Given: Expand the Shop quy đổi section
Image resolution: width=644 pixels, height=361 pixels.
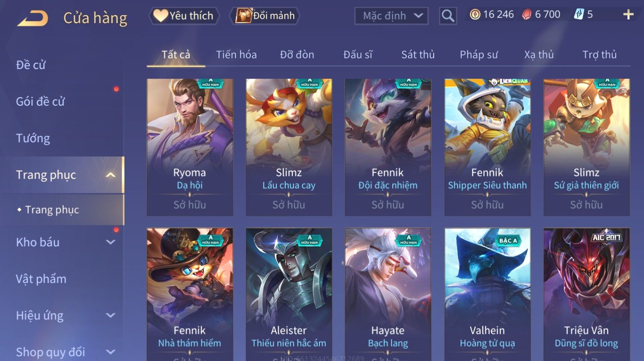Looking at the screenshot, I should click(x=110, y=352).
